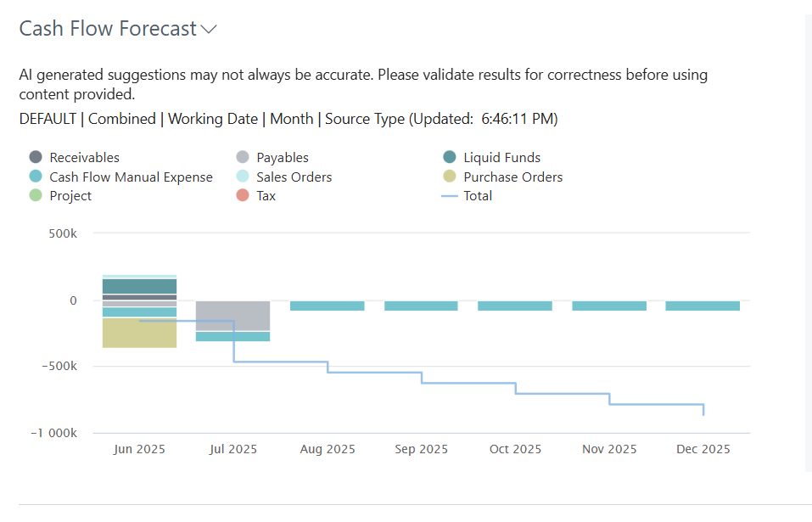Click the Cash Flow Forecast heading

(108, 29)
